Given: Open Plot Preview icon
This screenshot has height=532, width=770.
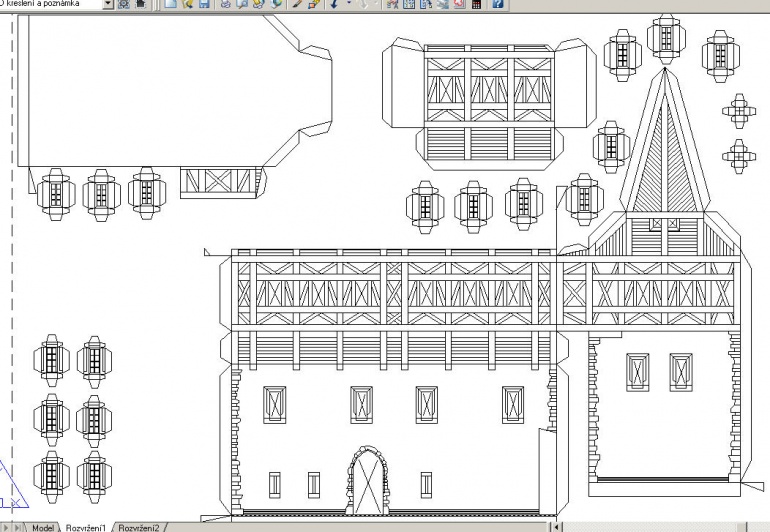Looking at the screenshot, I should [242, 4].
